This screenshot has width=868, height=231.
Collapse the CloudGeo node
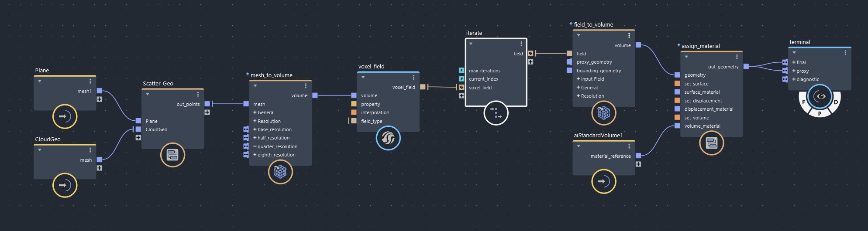40,150
